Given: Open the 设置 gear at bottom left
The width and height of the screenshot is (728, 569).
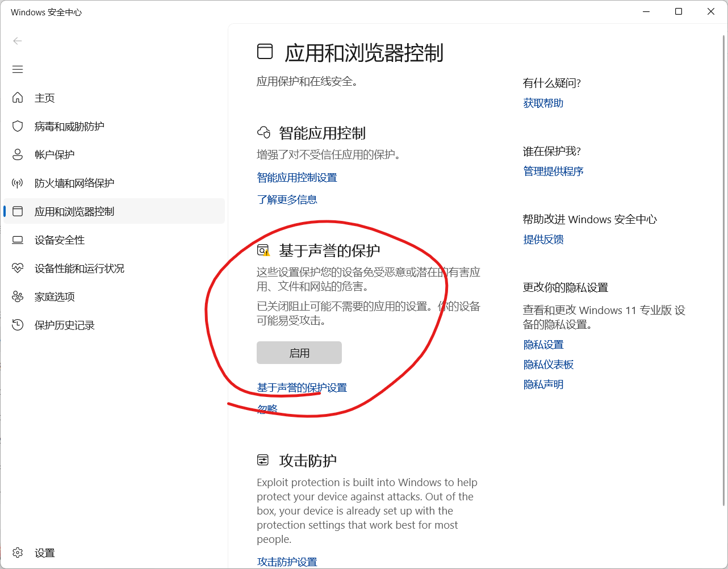Looking at the screenshot, I should coord(18,551).
